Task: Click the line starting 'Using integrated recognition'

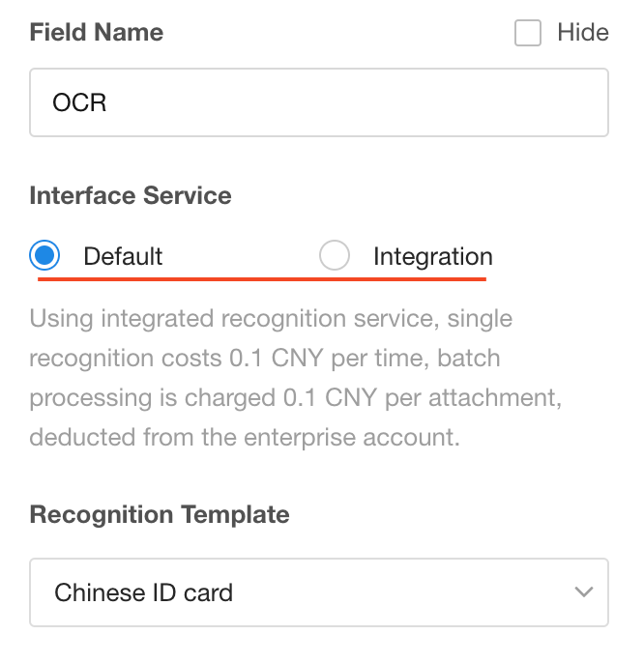Action: [x=271, y=318]
